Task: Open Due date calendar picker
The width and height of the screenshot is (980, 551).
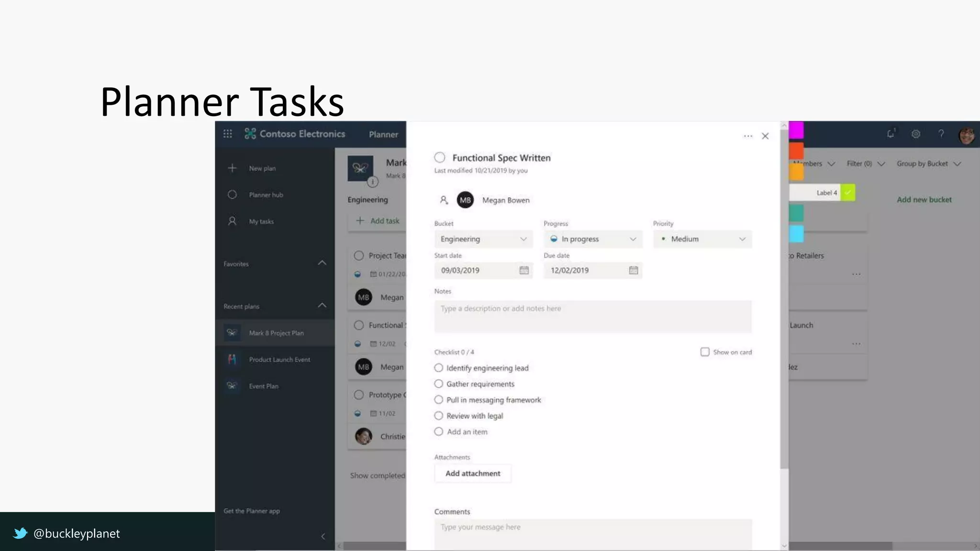Action: pos(634,270)
